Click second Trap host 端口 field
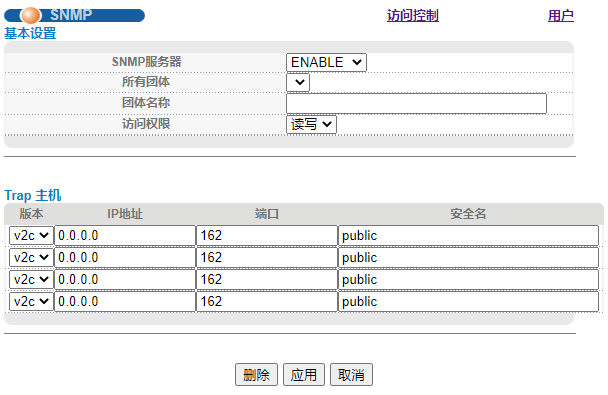 pos(267,257)
